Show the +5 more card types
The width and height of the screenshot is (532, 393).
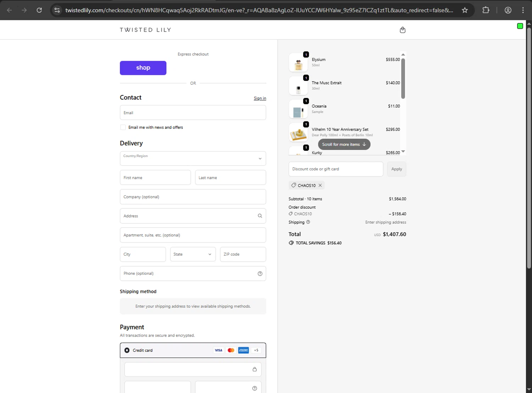tap(256, 350)
